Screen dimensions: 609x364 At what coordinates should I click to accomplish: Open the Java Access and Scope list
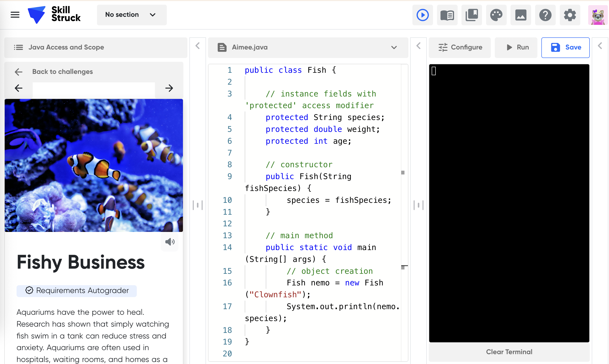point(96,47)
